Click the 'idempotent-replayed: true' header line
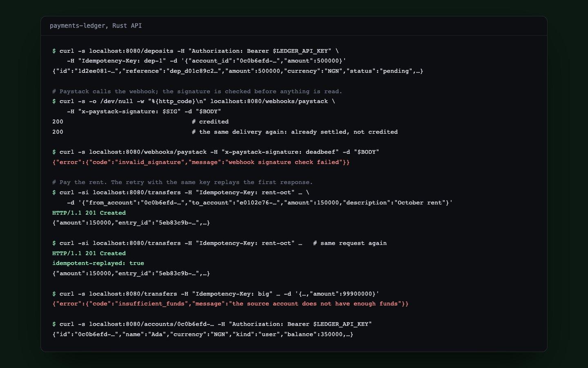588x368 pixels. click(x=98, y=263)
